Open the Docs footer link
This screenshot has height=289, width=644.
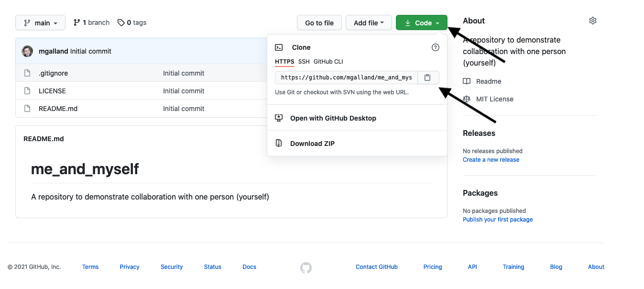250,267
